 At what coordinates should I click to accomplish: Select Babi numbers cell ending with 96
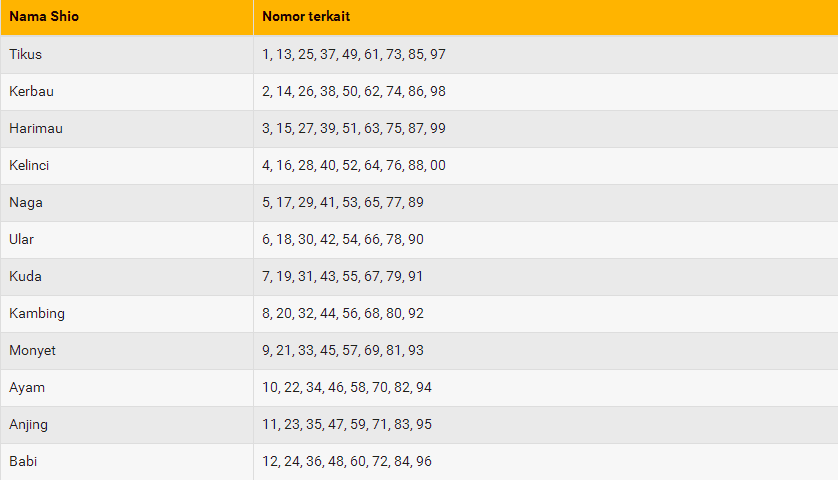pyautogui.click(x=546, y=462)
